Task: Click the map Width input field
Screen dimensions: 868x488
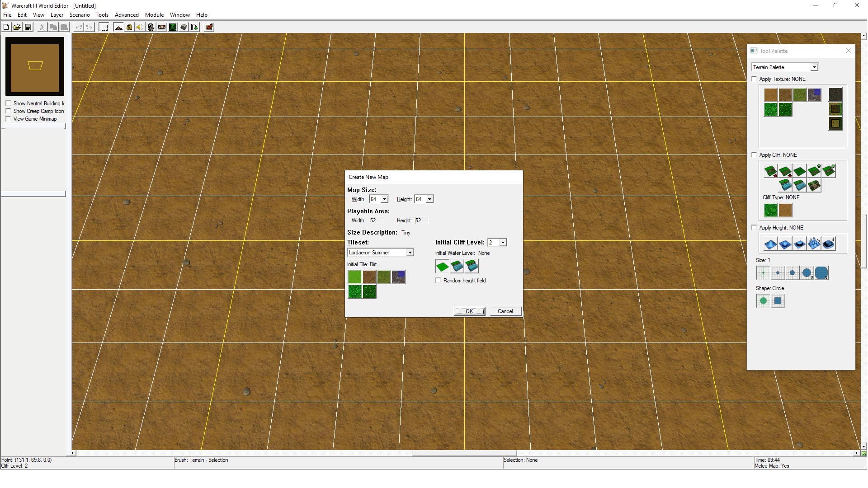Action: 375,198
